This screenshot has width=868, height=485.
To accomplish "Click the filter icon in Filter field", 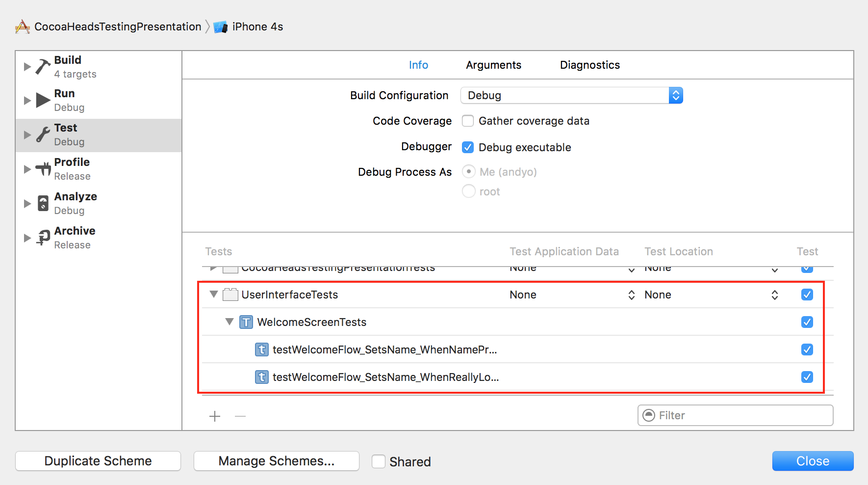I will 649,415.
